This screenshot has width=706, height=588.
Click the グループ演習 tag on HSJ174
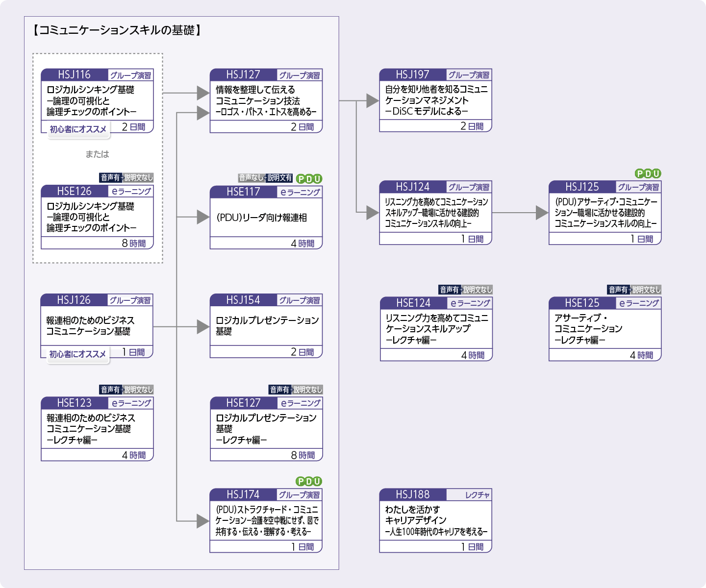pos(300,495)
